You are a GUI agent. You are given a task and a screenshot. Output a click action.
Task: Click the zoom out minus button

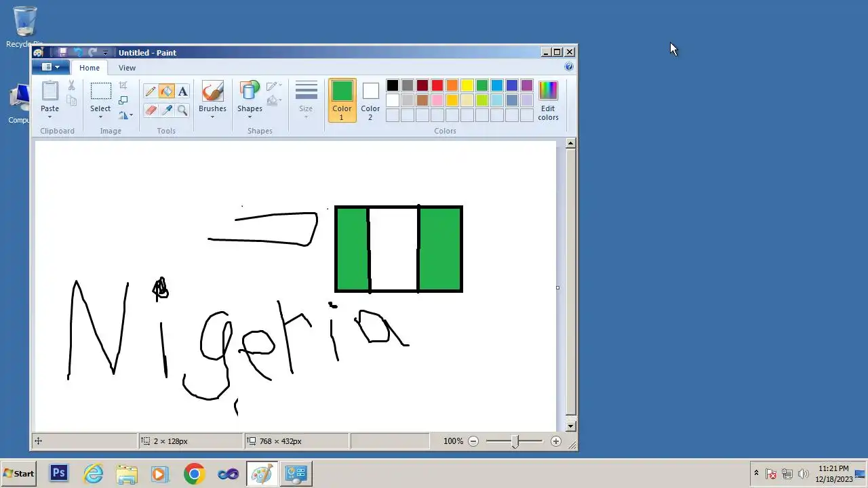pos(473,441)
